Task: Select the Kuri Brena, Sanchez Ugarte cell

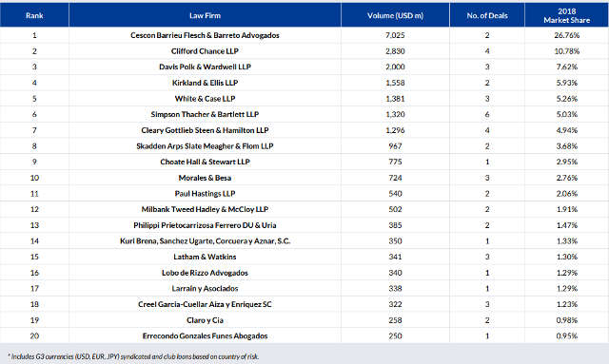Action: [x=206, y=241]
